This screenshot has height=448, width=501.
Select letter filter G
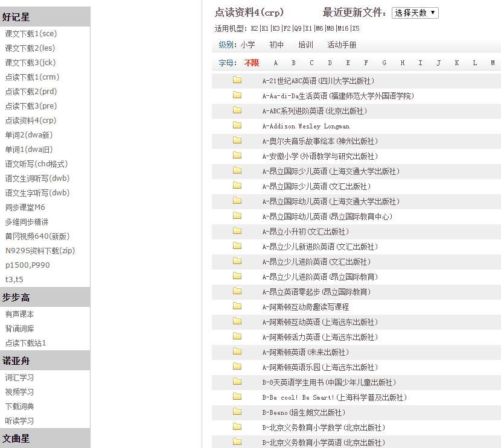[x=385, y=63]
